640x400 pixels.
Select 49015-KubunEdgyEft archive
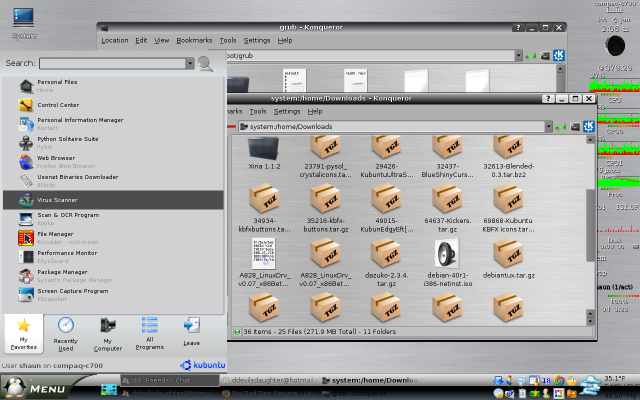386,208
